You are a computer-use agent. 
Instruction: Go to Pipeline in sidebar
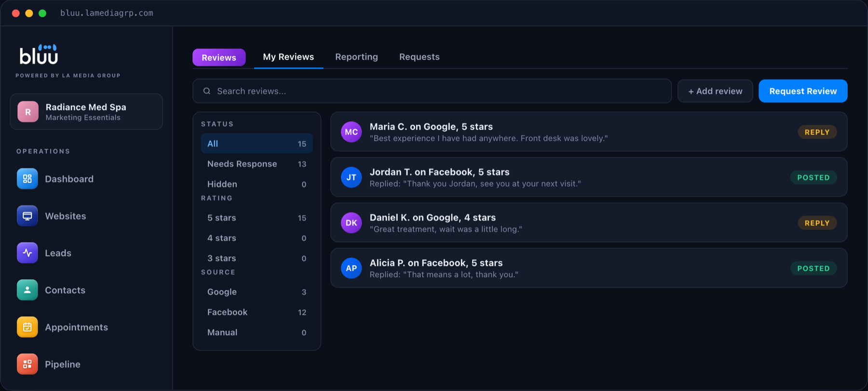click(x=63, y=364)
